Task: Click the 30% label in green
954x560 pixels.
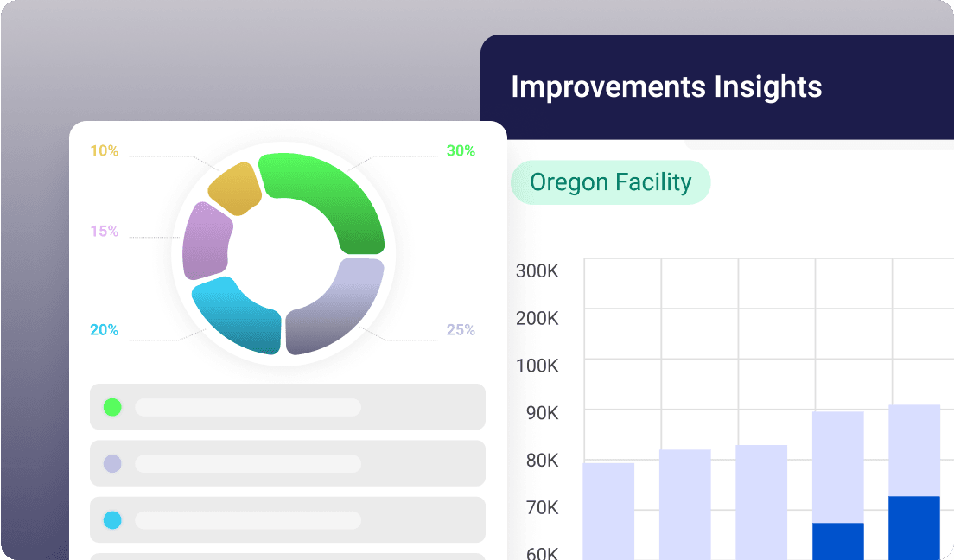Action: click(x=461, y=151)
